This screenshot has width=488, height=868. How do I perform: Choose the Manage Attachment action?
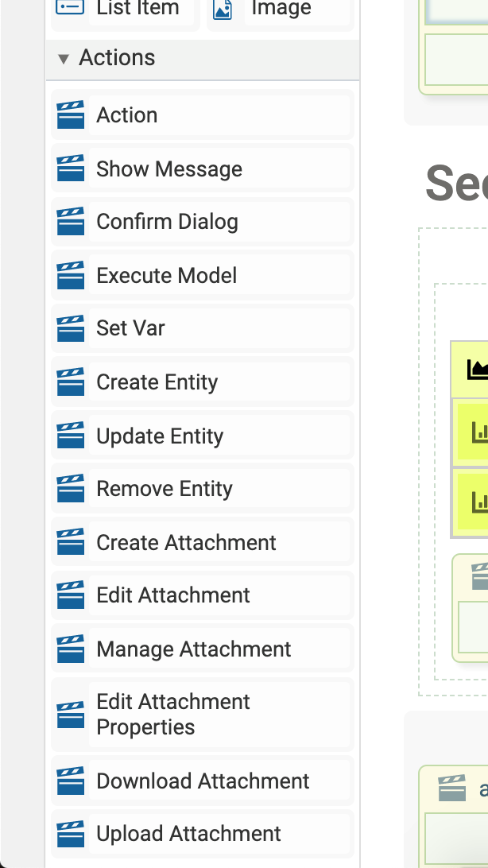tap(194, 649)
